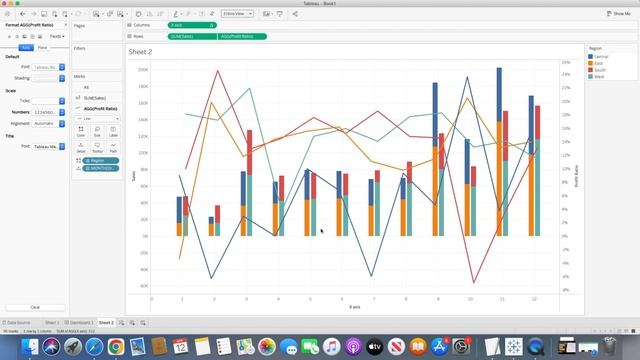640x360 pixels.
Task: Open Safari from the Dock
Action: tap(94, 347)
